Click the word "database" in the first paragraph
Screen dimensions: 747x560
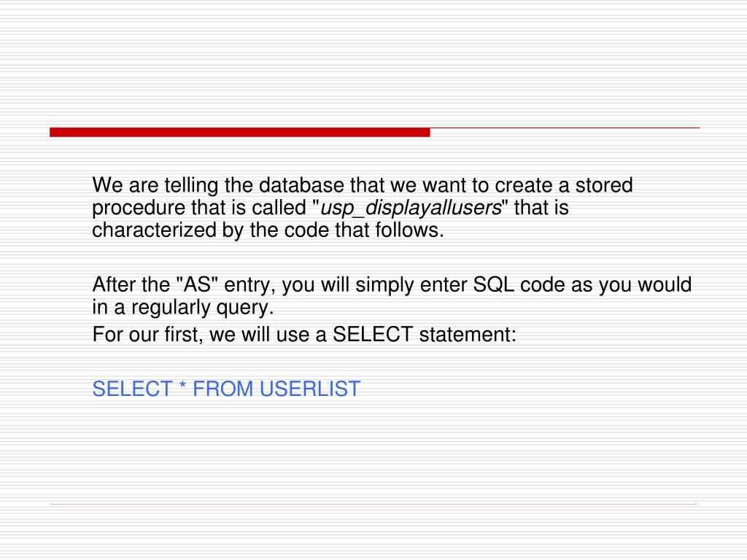(x=301, y=185)
